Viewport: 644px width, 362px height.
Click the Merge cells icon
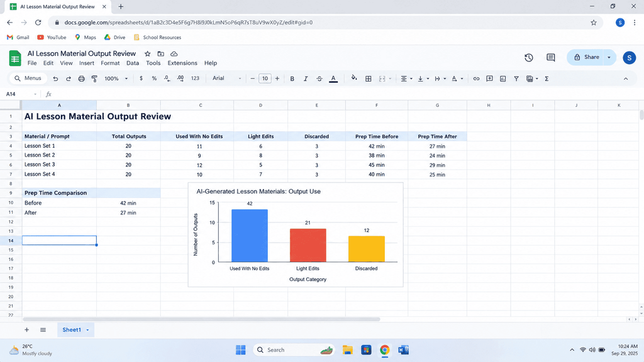[382, 79]
